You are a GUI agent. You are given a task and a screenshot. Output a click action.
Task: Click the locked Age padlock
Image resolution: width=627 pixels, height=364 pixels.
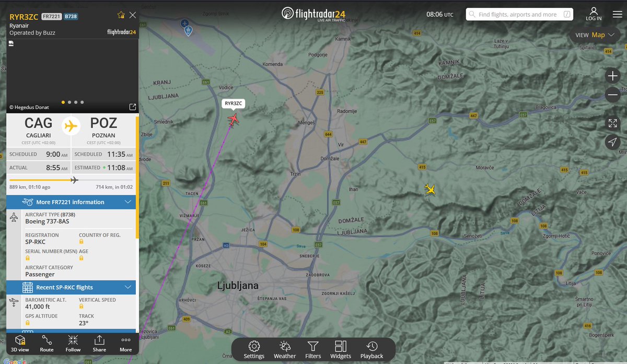81,258
